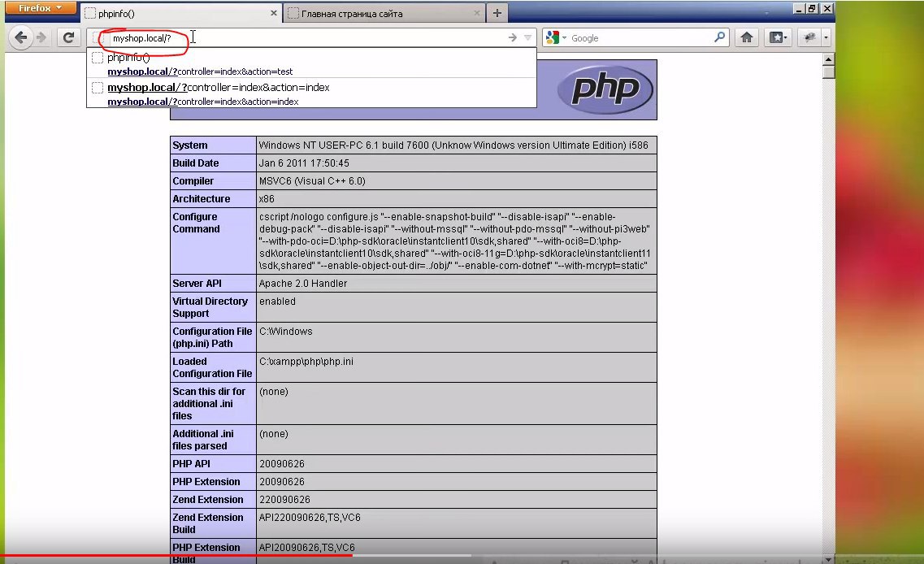Viewport: 924px width, 564px height.
Task: Click the Virtual Directory Support enabled value
Action: click(x=278, y=302)
